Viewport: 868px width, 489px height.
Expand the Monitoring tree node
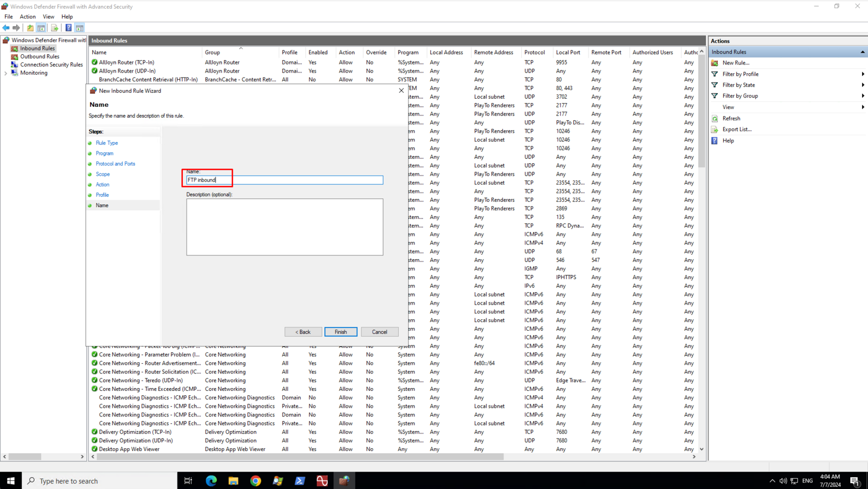tap(5, 73)
